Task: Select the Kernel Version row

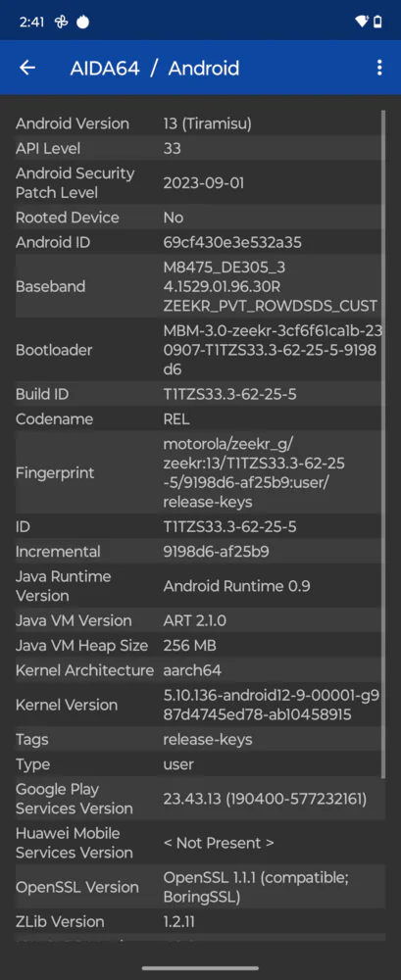Action: point(197,705)
